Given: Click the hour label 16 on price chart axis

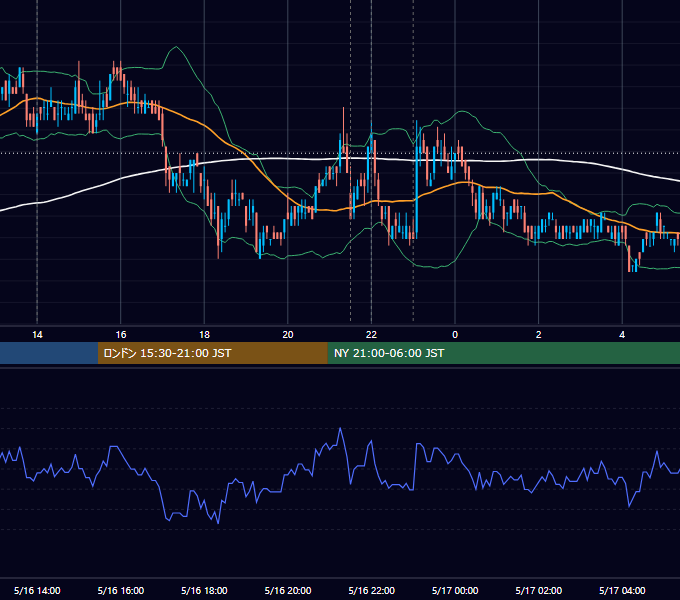Looking at the screenshot, I should (121, 335).
